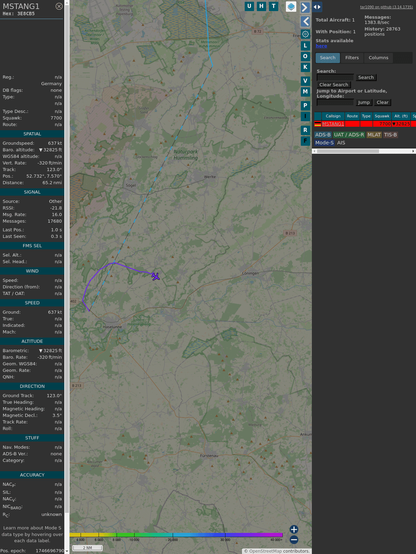Click the FMS SEL section header
The image size is (416, 554).
point(32,246)
